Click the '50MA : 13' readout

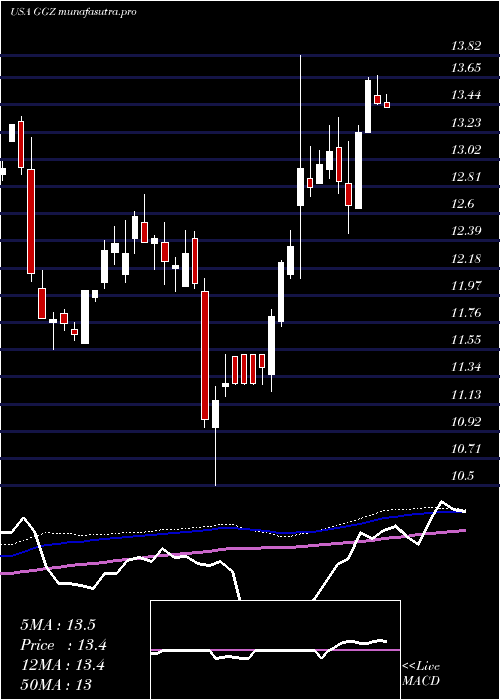[56, 684]
